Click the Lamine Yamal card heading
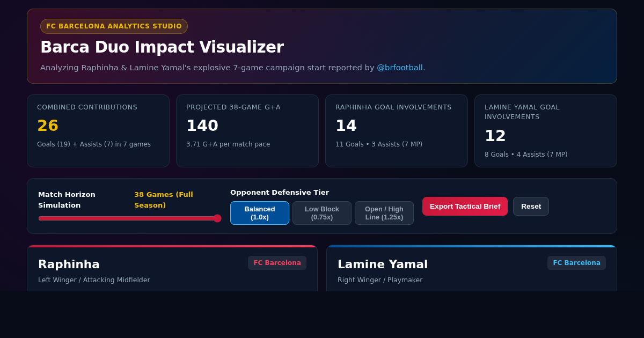This screenshot has width=644, height=338. point(383,264)
